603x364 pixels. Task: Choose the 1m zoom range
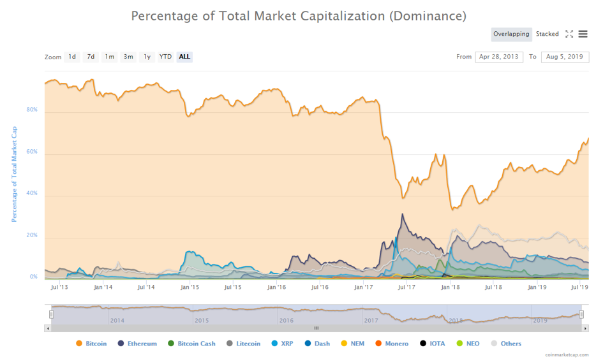coord(110,57)
